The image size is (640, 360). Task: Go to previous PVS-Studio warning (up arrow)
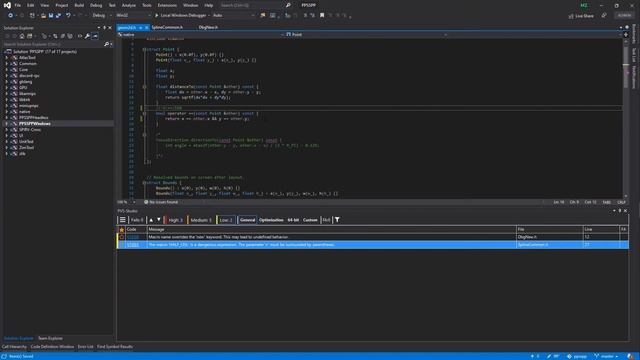[x=151, y=220]
